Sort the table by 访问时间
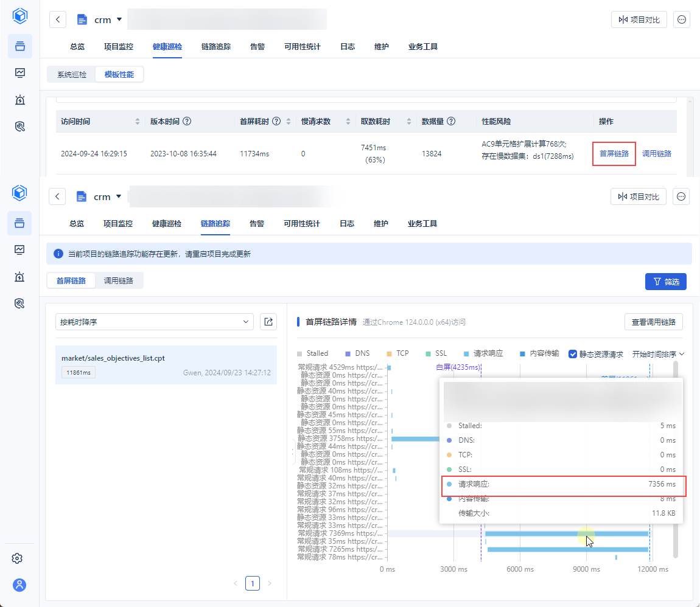Screen dimensions: 700x607 click(x=138, y=121)
